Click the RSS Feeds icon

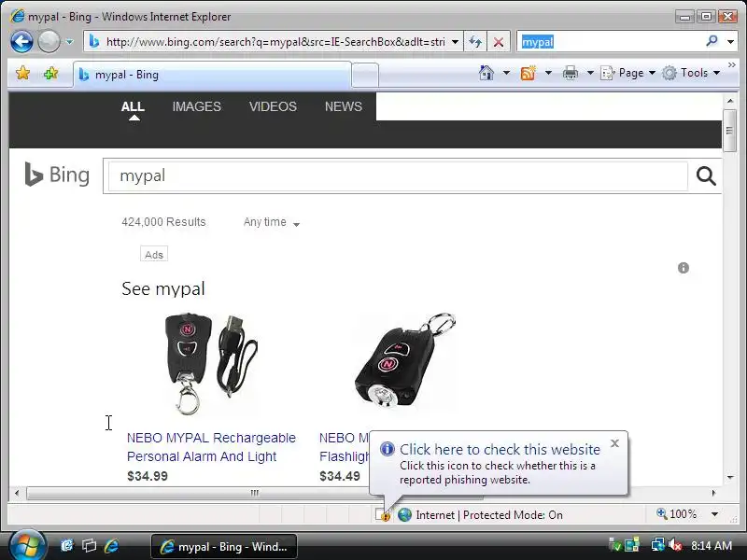[528, 73]
